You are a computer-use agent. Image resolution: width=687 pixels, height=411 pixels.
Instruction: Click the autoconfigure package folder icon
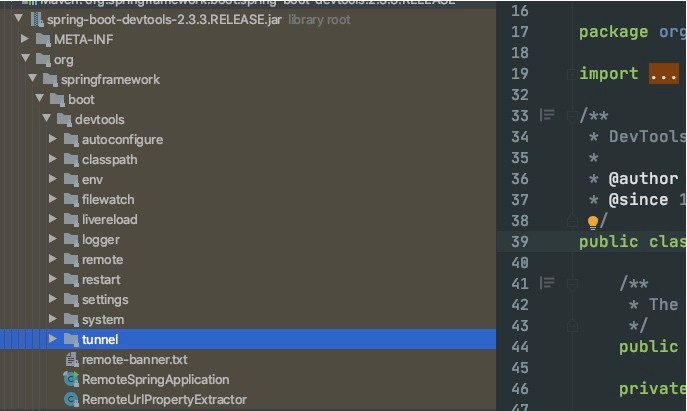(x=71, y=139)
